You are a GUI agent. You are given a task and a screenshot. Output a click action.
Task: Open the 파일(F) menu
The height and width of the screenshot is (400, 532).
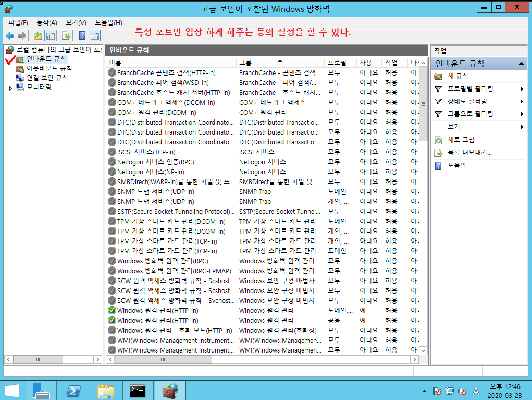(18, 23)
